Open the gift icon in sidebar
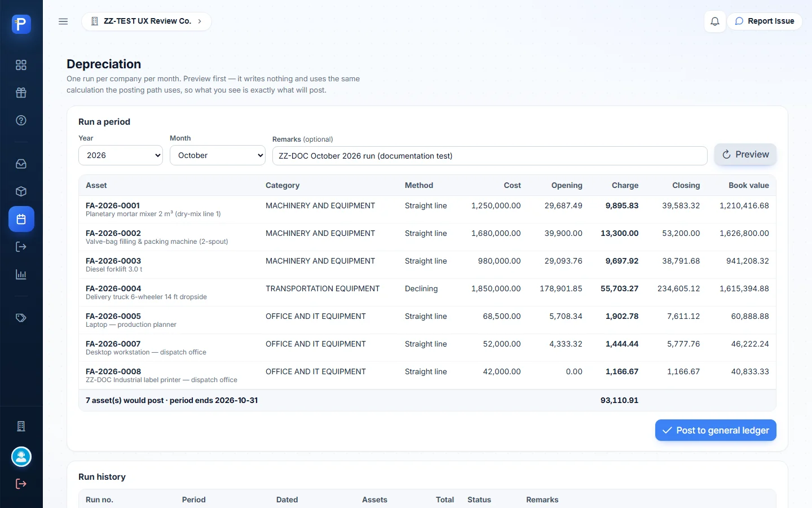 [21, 93]
